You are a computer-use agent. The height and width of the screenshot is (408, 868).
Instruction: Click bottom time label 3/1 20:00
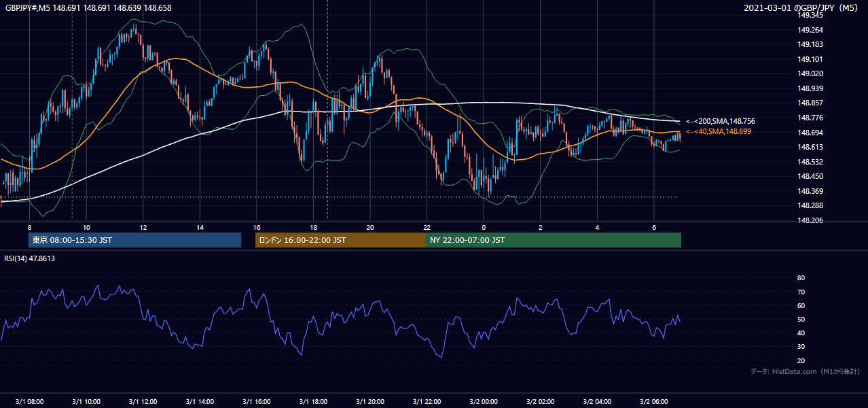click(370, 401)
